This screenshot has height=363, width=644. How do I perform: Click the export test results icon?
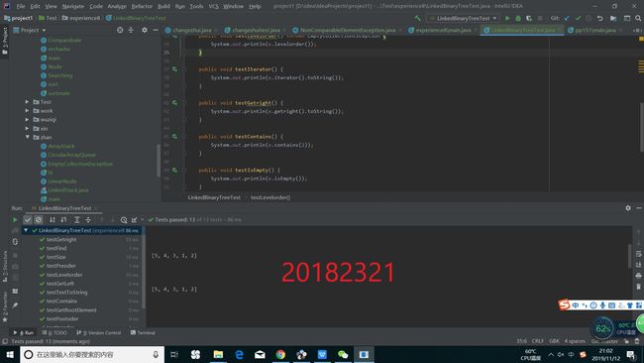coord(135,220)
